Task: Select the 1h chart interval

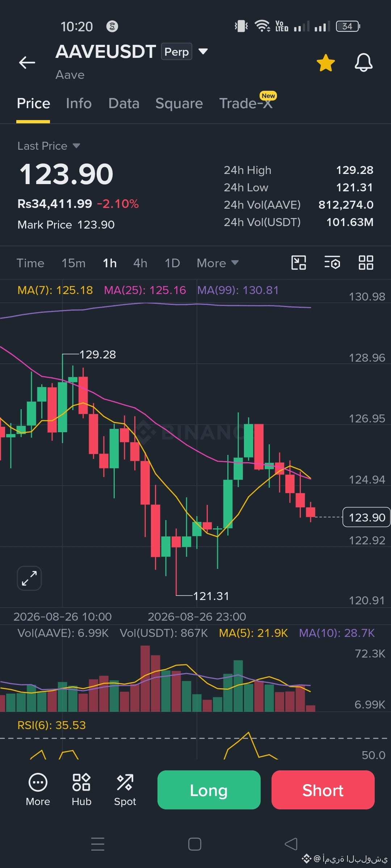Action: click(x=110, y=263)
